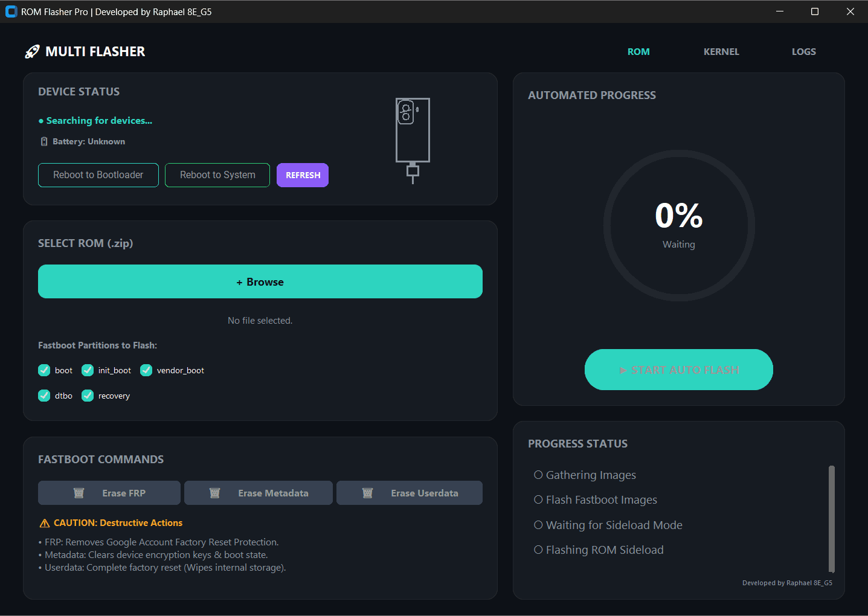Click the trash icon on Erase FRP

(x=79, y=493)
